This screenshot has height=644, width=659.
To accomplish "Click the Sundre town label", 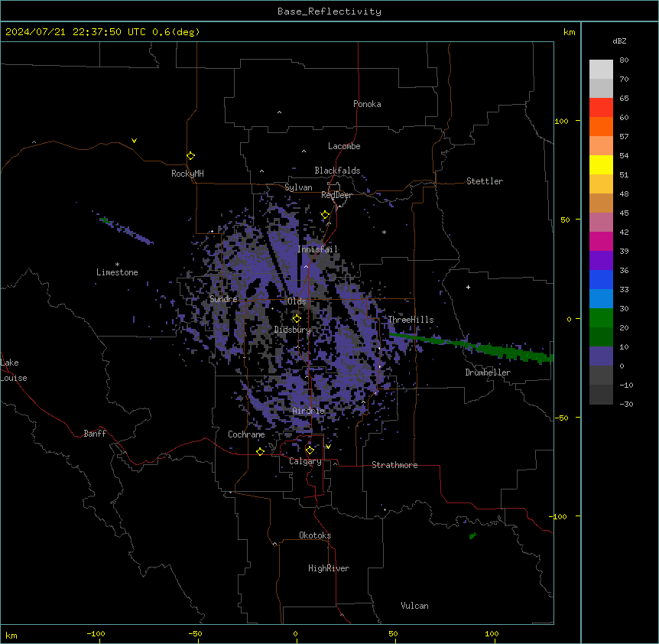I will pos(223,299).
